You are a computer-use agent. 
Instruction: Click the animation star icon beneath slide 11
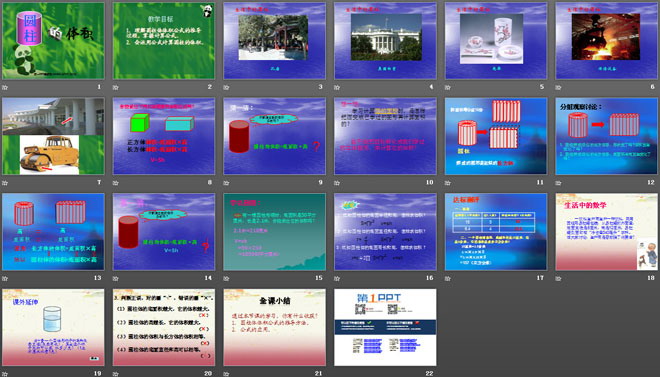pyautogui.click(x=448, y=183)
